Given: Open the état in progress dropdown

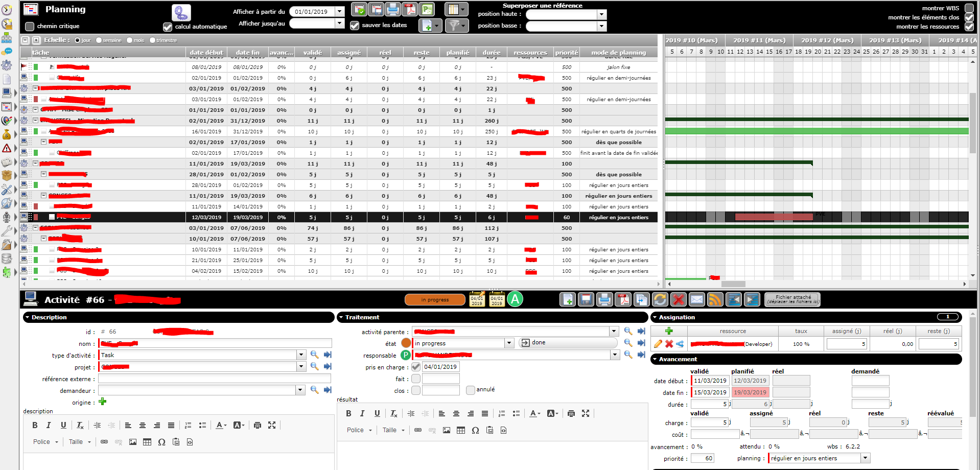Looking at the screenshot, I should (x=509, y=343).
